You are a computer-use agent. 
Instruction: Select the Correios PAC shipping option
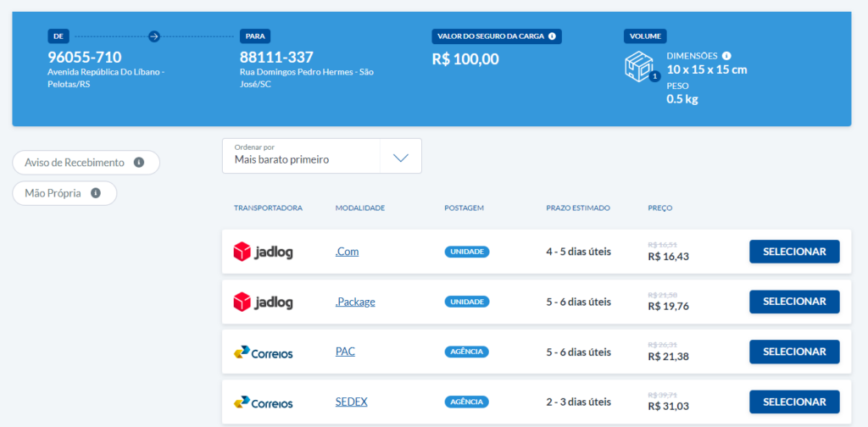point(794,352)
